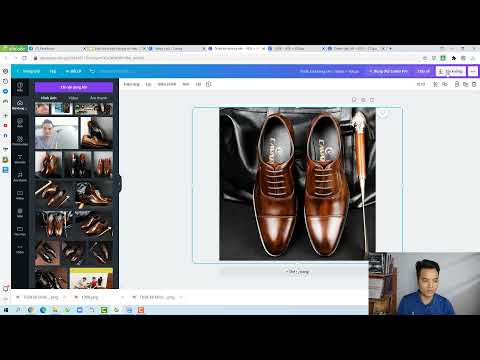Open the Position option in toolbar

tap(421, 84)
